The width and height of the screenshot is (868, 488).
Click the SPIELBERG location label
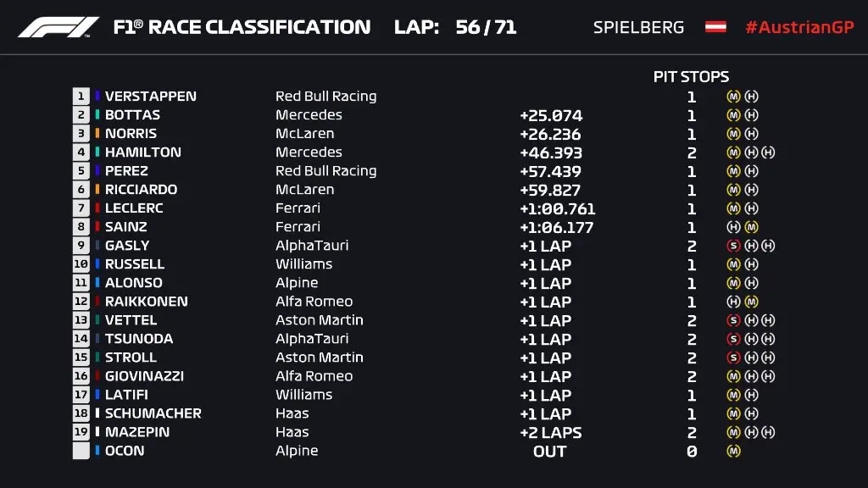638,27
